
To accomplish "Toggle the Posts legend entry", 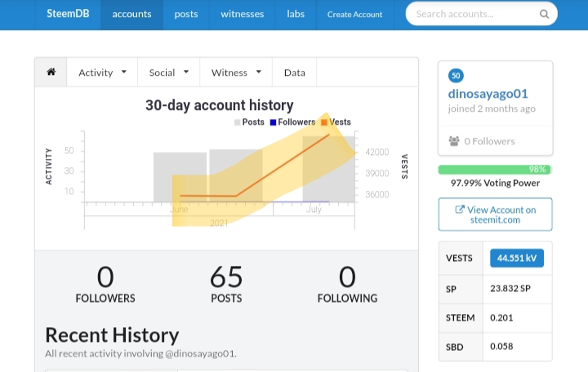I will tap(249, 122).
